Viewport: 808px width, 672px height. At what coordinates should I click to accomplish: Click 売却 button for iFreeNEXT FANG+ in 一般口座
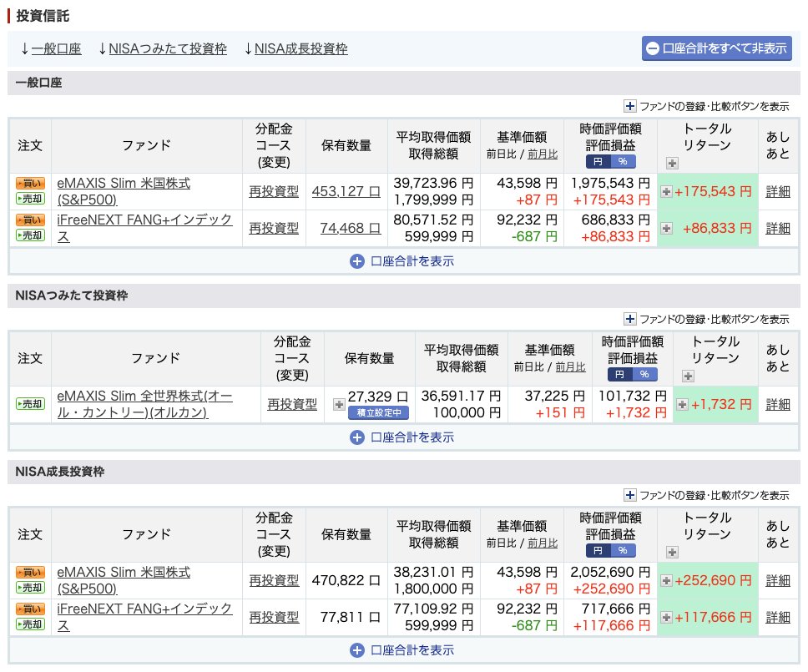(30, 235)
